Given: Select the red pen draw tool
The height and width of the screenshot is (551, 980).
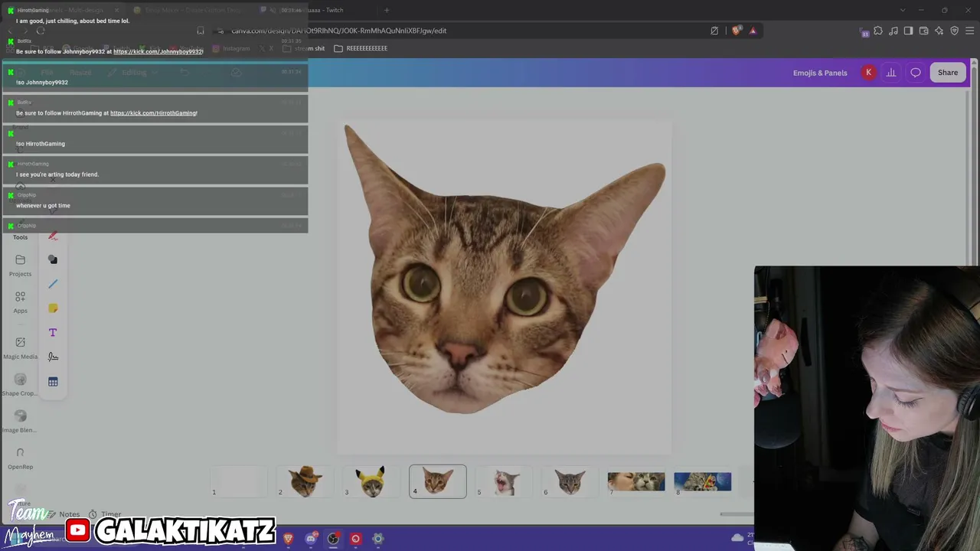Looking at the screenshot, I should [53, 236].
